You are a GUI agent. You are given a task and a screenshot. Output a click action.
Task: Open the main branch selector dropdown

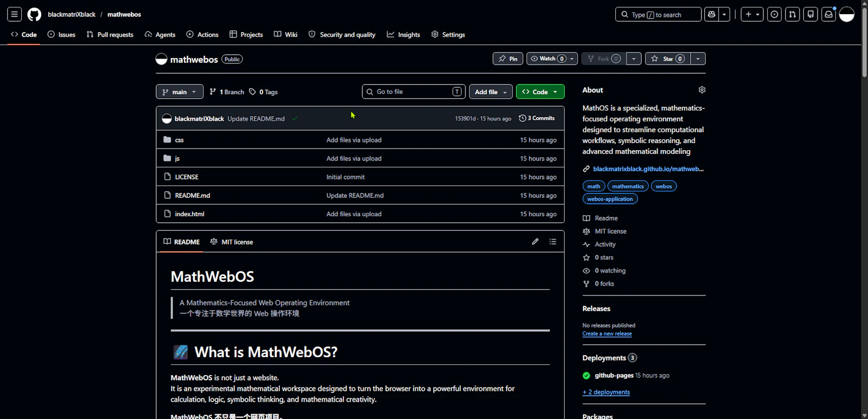point(180,92)
